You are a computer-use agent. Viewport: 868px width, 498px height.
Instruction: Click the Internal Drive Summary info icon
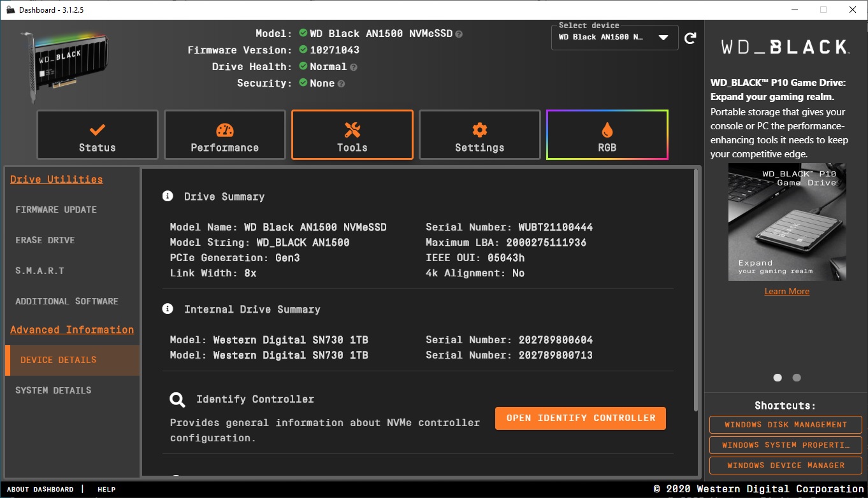point(168,309)
